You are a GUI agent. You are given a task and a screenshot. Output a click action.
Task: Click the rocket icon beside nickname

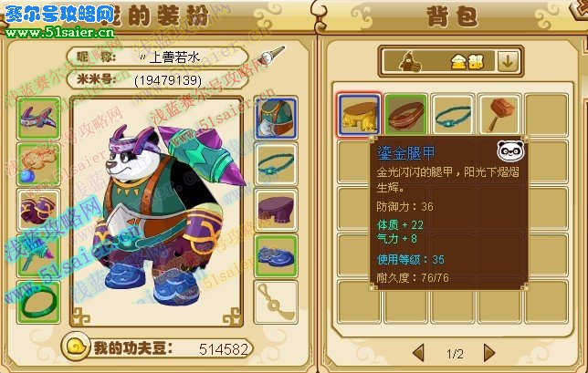[271, 56]
